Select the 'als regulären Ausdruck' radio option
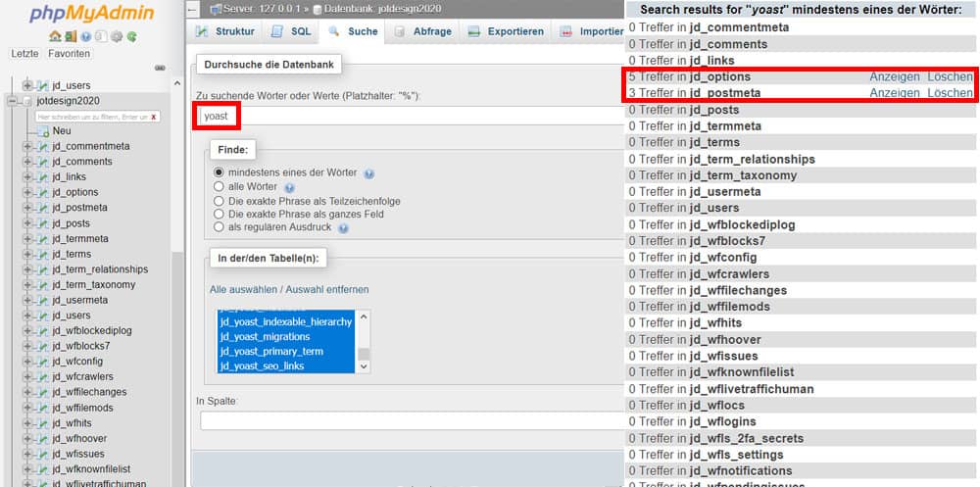 tap(219, 227)
